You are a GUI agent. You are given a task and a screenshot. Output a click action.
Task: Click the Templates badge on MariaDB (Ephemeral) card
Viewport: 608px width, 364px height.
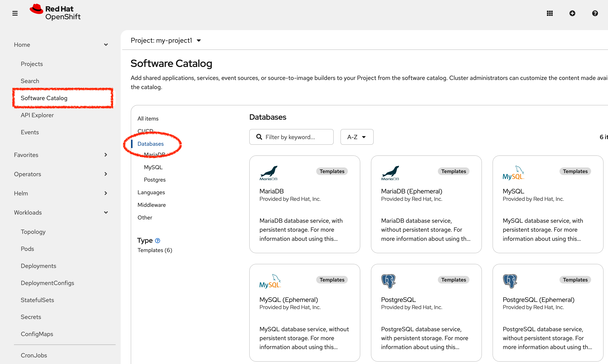[x=454, y=171]
